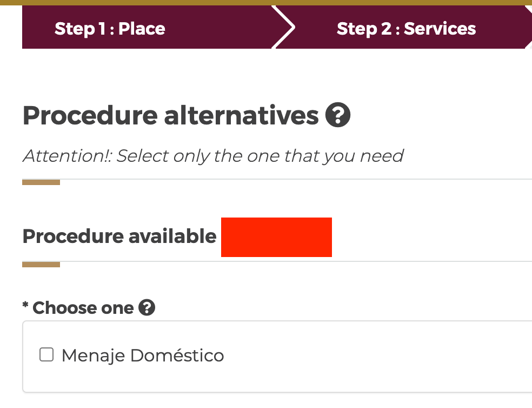The image size is (532, 408).
Task: Click the italic Attention note text
Action: 213,156
